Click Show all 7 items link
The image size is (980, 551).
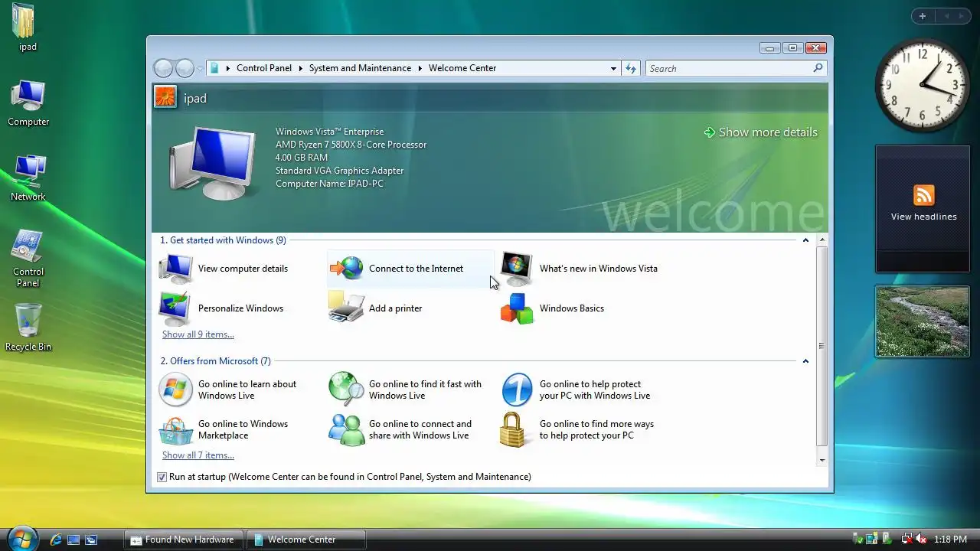pyautogui.click(x=198, y=455)
